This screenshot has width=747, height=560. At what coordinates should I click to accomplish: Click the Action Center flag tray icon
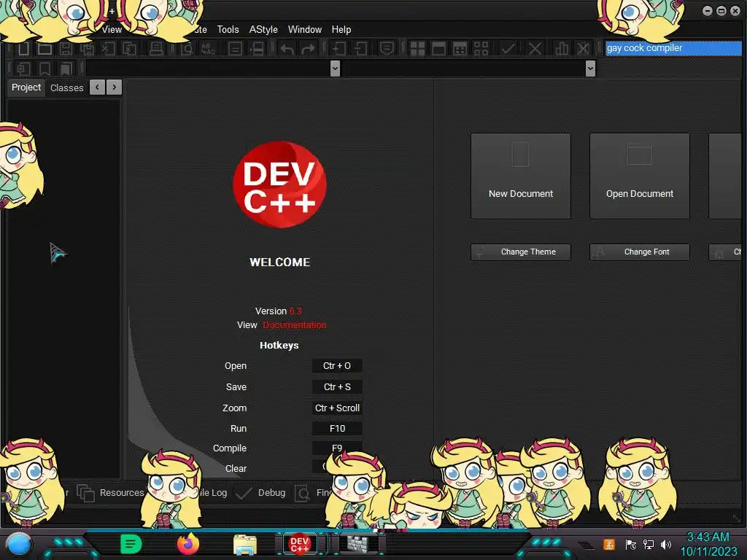pyautogui.click(x=630, y=544)
